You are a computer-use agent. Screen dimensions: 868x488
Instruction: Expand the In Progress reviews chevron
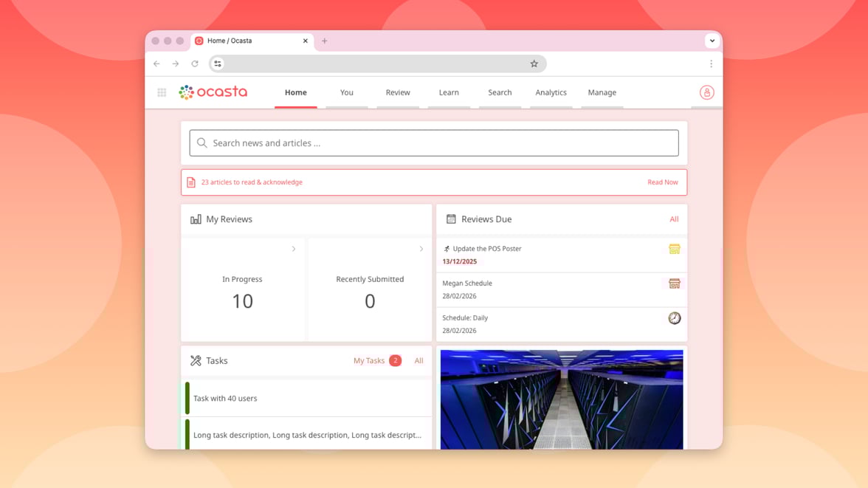[x=294, y=250]
